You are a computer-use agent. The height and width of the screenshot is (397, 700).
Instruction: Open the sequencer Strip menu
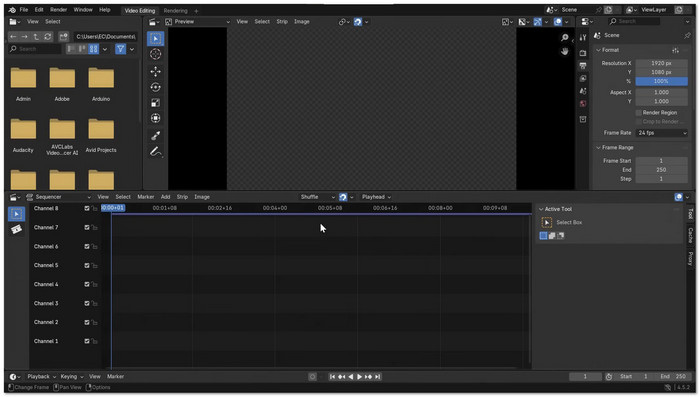coord(182,197)
